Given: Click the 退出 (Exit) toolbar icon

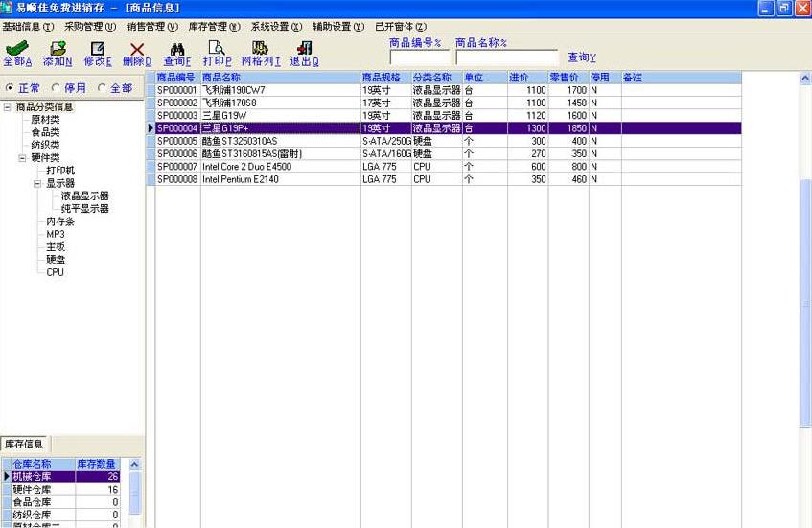Looking at the screenshot, I should (x=304, y=49).
